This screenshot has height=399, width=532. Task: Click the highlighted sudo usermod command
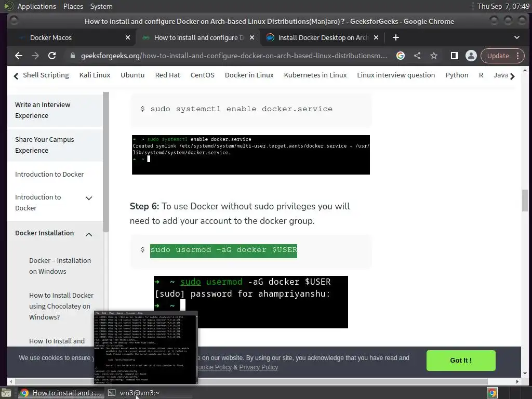tap(223, 250)
